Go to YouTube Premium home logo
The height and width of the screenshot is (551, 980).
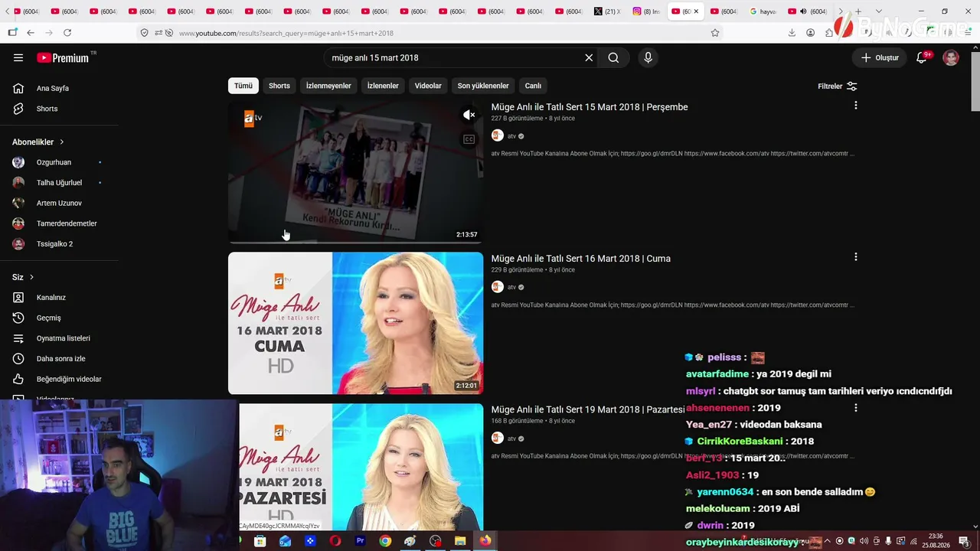pyautogui.click(x=63, y=57)
